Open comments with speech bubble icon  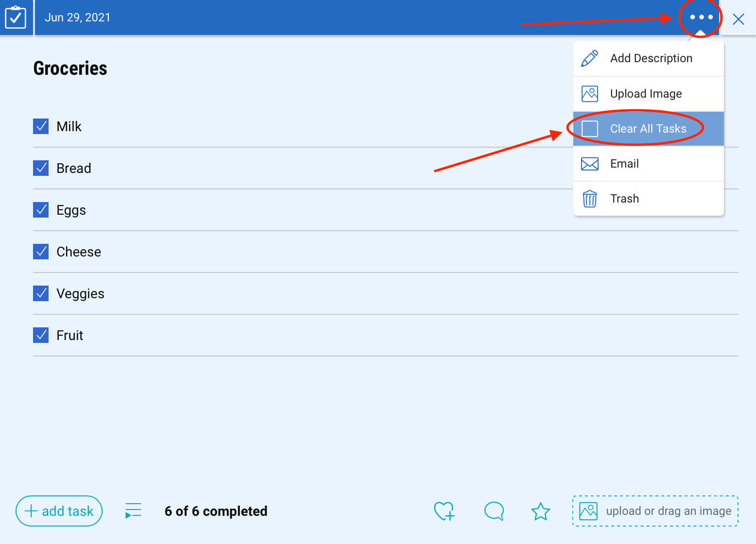[x=494, y=511]
